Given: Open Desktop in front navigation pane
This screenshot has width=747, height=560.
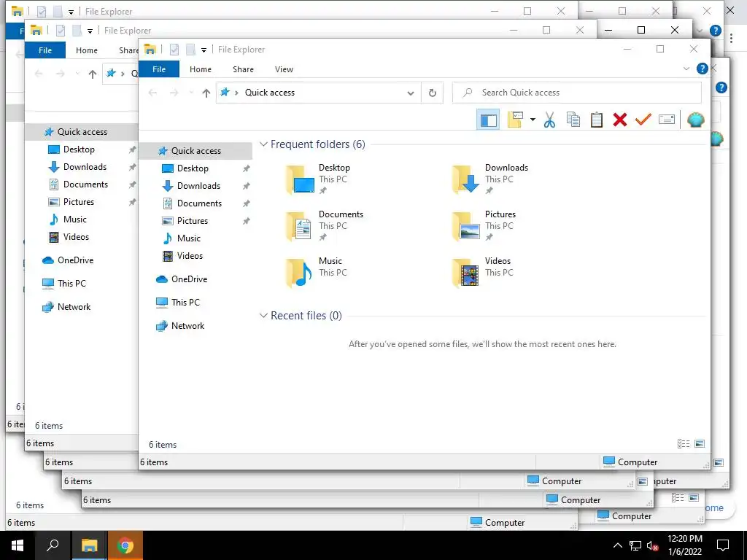Looking at the screenshot, I should (x=193, y=168).
